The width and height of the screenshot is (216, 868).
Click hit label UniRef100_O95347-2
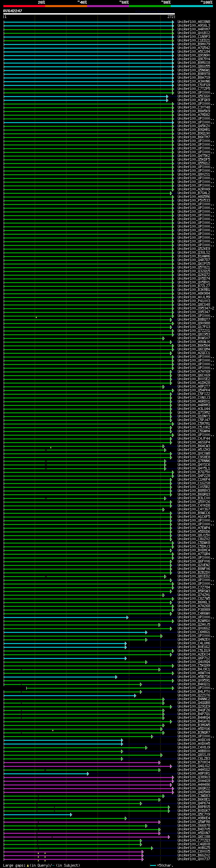click(196, 309)
